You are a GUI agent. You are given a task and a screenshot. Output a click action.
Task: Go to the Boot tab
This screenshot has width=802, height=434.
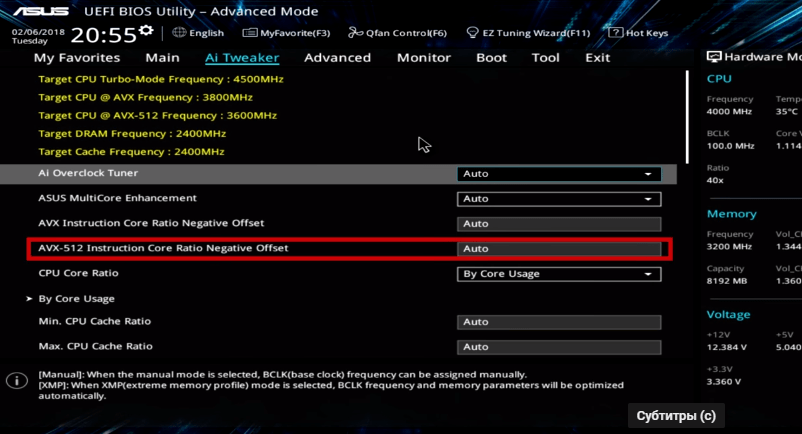click(491, 58)
